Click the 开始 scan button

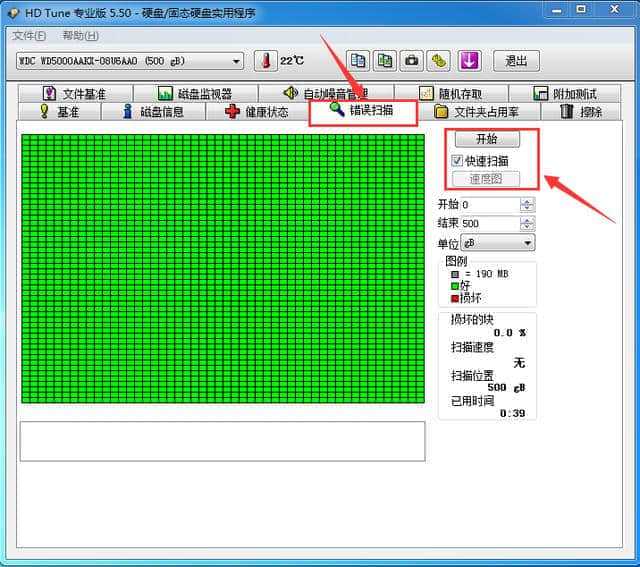(487, 139)
